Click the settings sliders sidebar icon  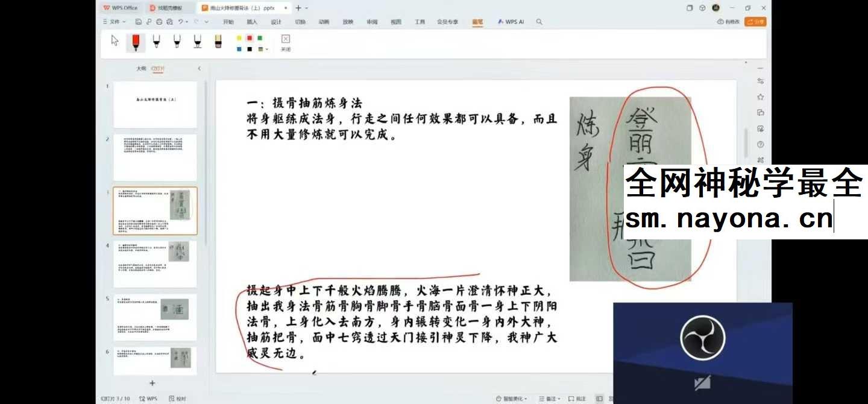(x=761, y=81)
